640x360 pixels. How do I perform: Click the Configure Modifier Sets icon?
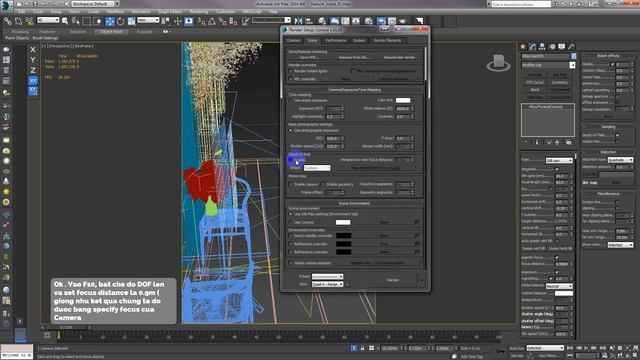pyautogui.click(x=569, y=142)
